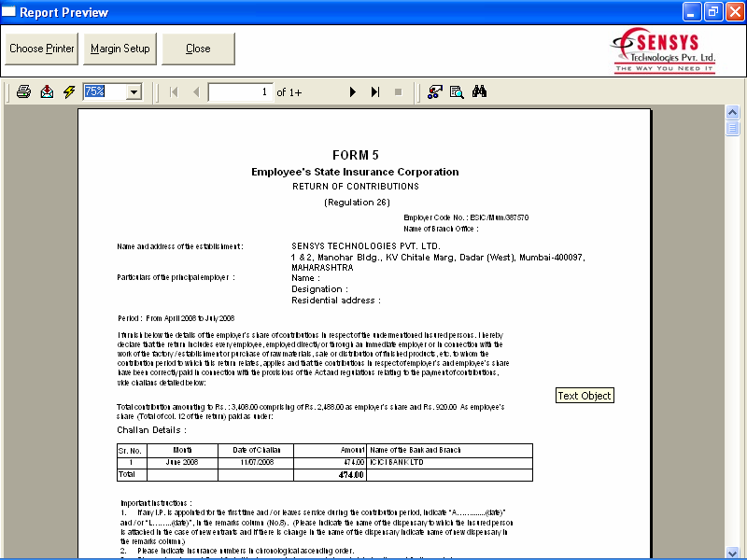The height and width of the screenshot is (560, 747).
Task: Go to next page arrow
Action: click(x=353, y=91)
